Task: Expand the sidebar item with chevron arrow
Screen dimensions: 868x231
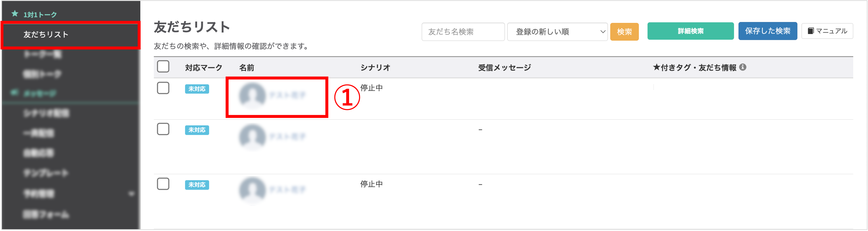Action: coord(132,194)
